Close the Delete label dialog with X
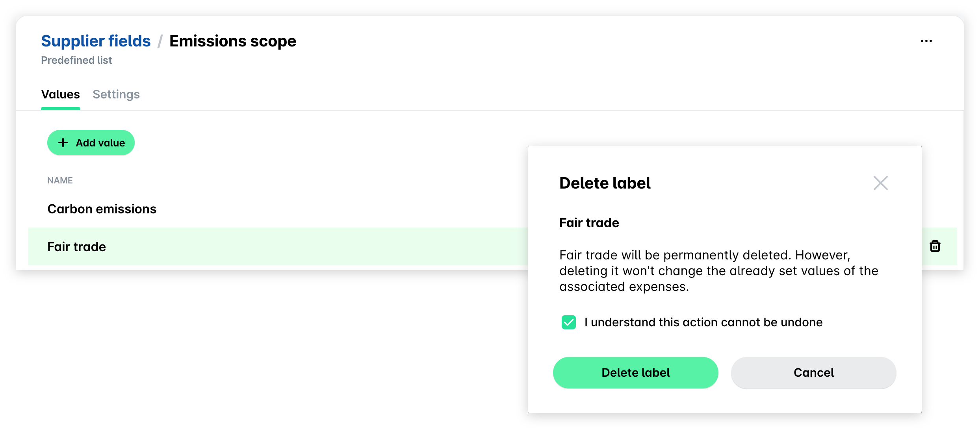The width and height of the screenshot is (980, 433). click(x=880, y=183)
